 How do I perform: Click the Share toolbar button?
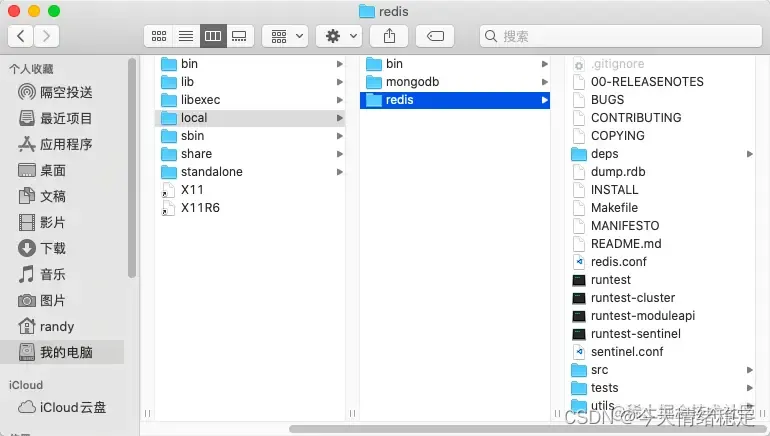pos(389,36)
